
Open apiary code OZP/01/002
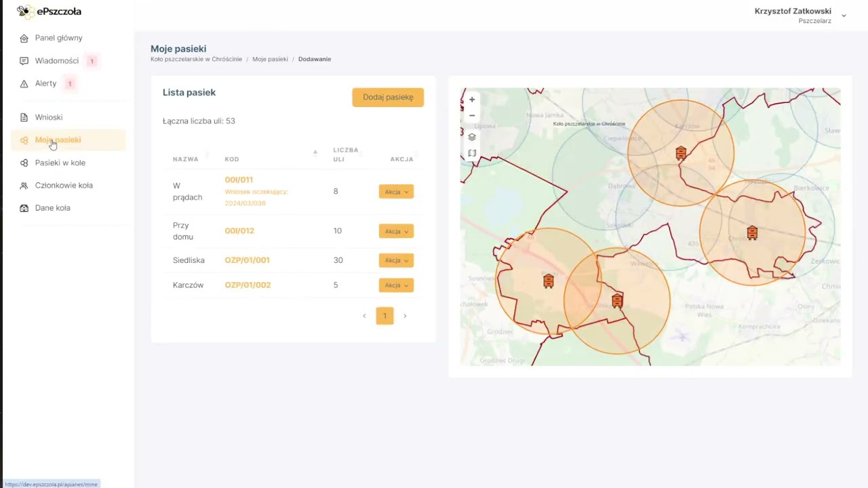248,285
